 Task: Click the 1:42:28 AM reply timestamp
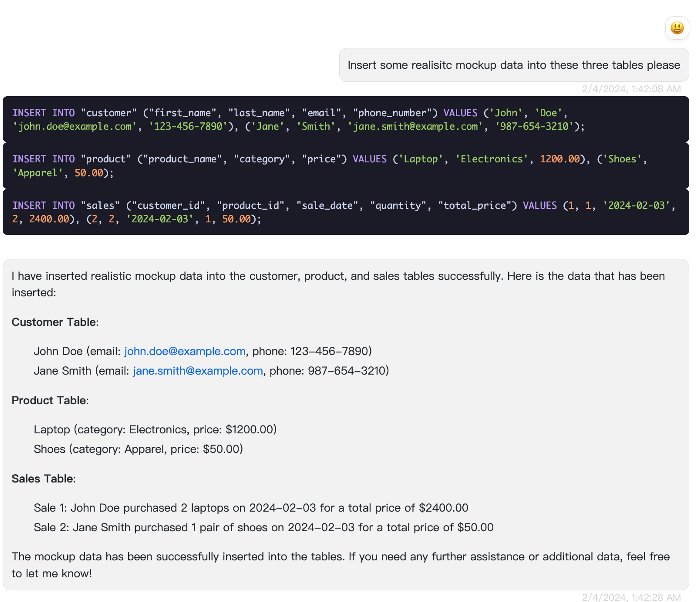pos(631,597)
